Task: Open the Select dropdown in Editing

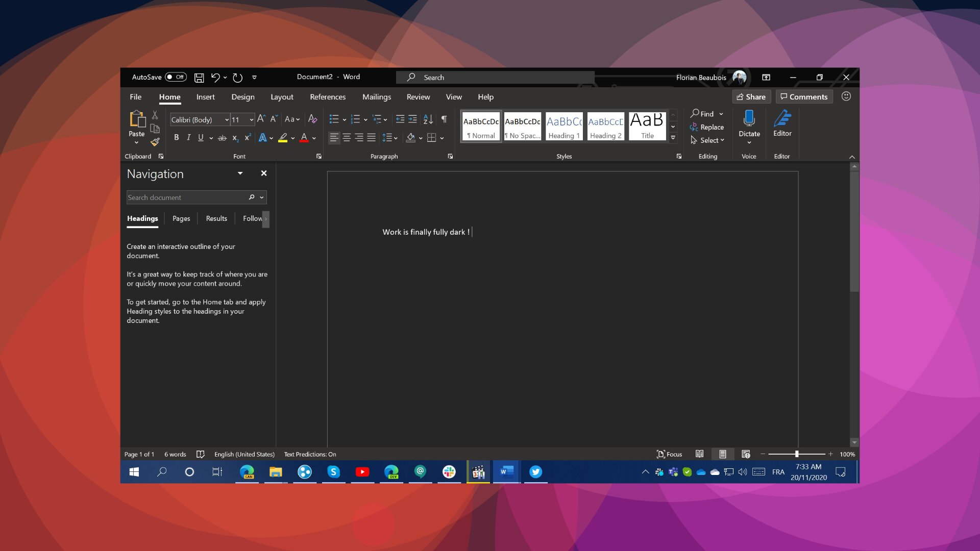Action: (707, 140)
